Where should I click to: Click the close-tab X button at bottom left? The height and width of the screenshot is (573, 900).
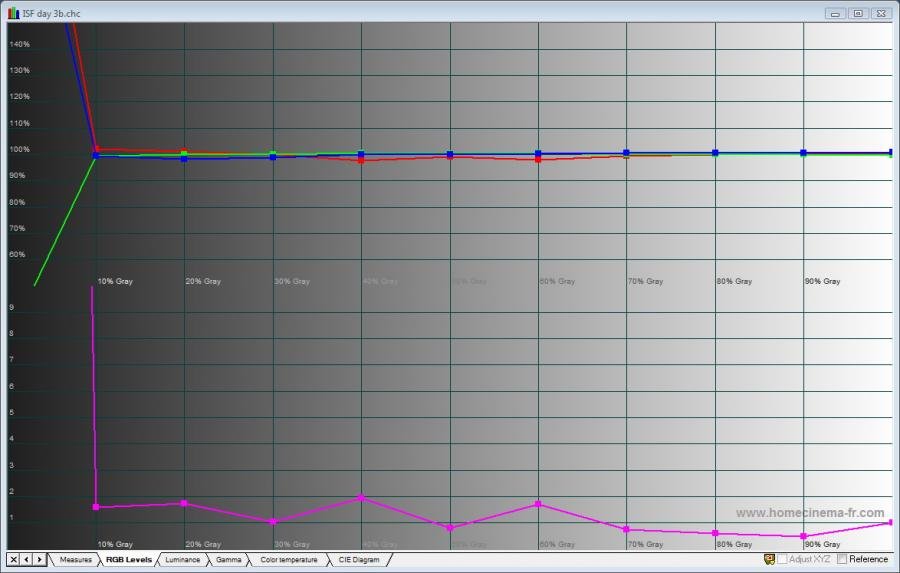(13, 559)
